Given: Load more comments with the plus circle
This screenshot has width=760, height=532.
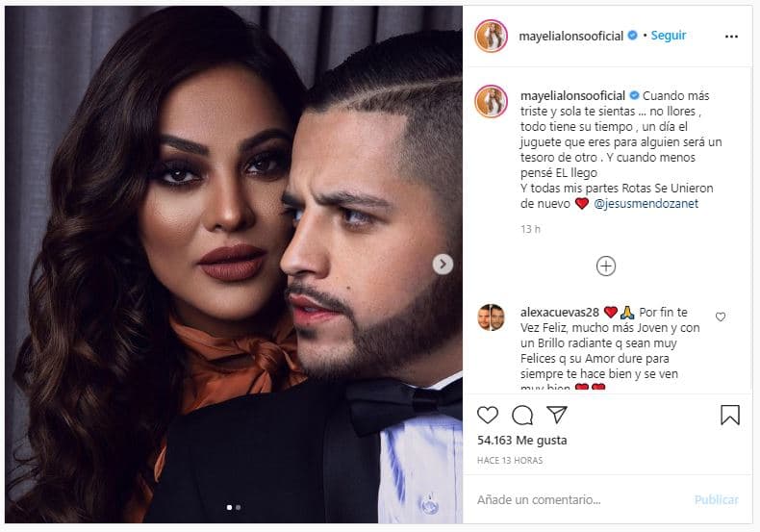Looking at the screenshot, I should [606, 266].
